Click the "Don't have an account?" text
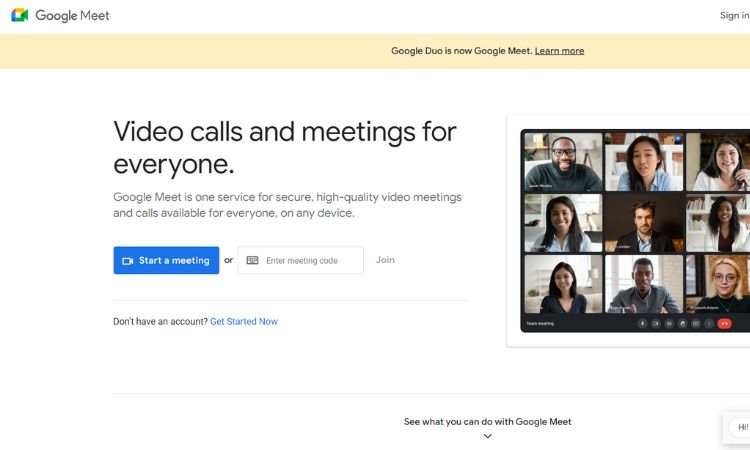Screen dimensions: 750x450 click(x=160, y=321)
